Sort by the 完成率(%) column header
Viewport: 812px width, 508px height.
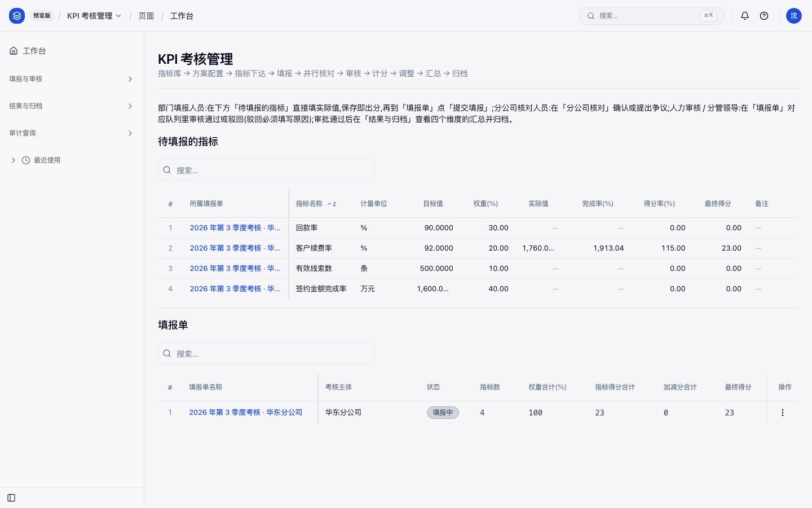[598, 204]
